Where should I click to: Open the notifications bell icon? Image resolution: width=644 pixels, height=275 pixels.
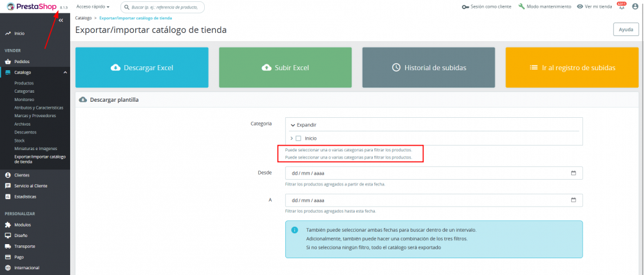click(x=622, y=7)
